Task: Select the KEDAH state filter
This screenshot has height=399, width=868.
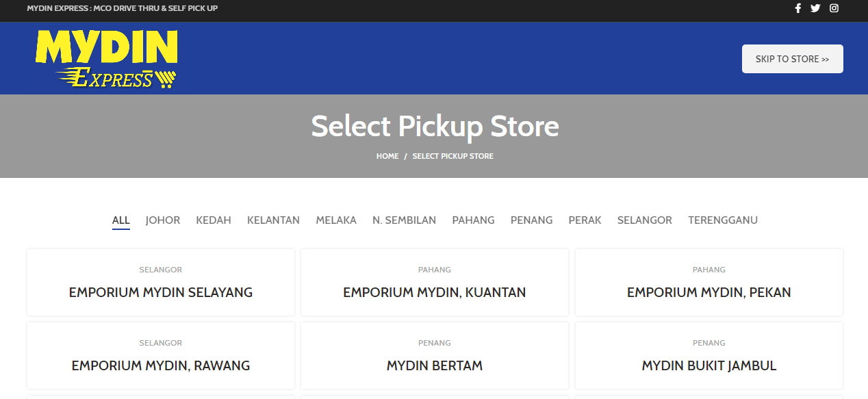Action: (213, 220)
